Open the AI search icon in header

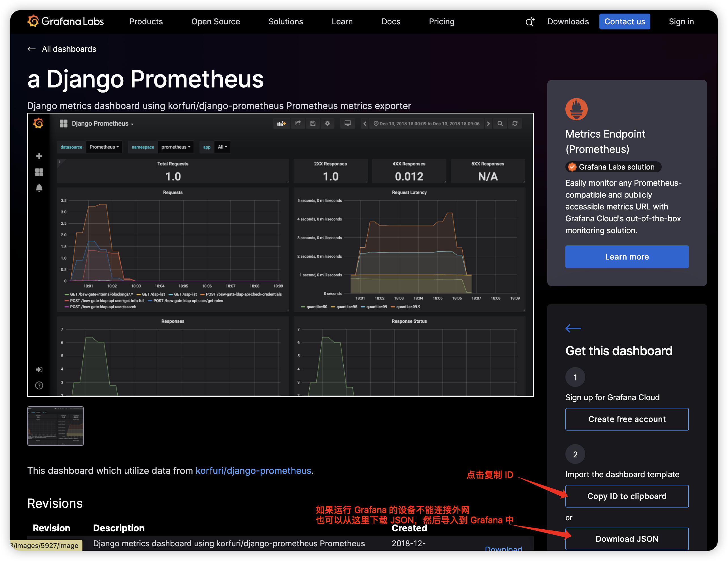(x=530, y=22)
